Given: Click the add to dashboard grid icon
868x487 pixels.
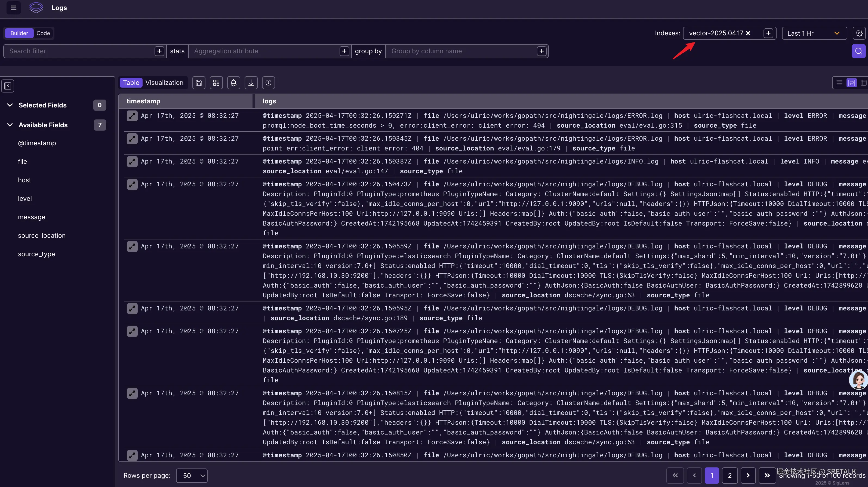Looking at the screenshot, I should pyautogui.click(x=216, y=83).
